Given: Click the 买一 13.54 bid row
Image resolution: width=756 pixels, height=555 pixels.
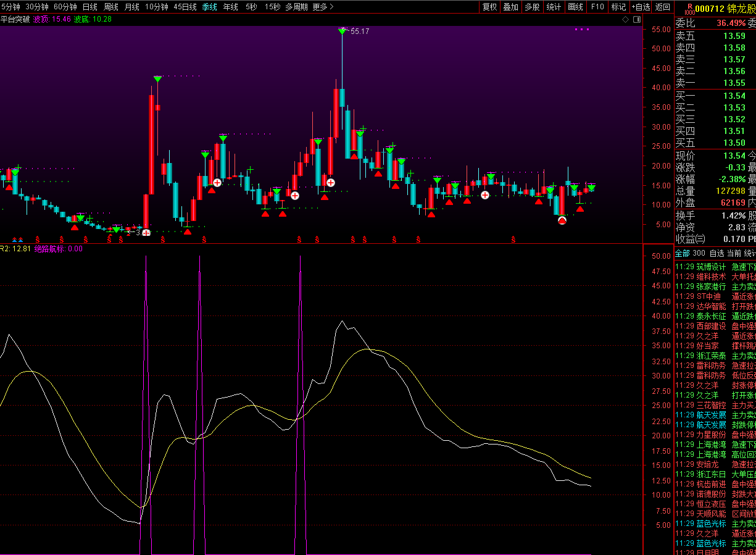Looking at the screenshot, I should [715, 96].
